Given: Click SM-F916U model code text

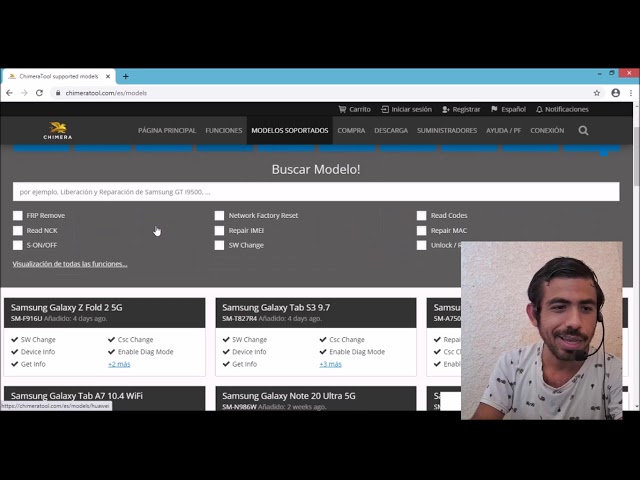Looking at the screenshot, I should tap(27, 319).
